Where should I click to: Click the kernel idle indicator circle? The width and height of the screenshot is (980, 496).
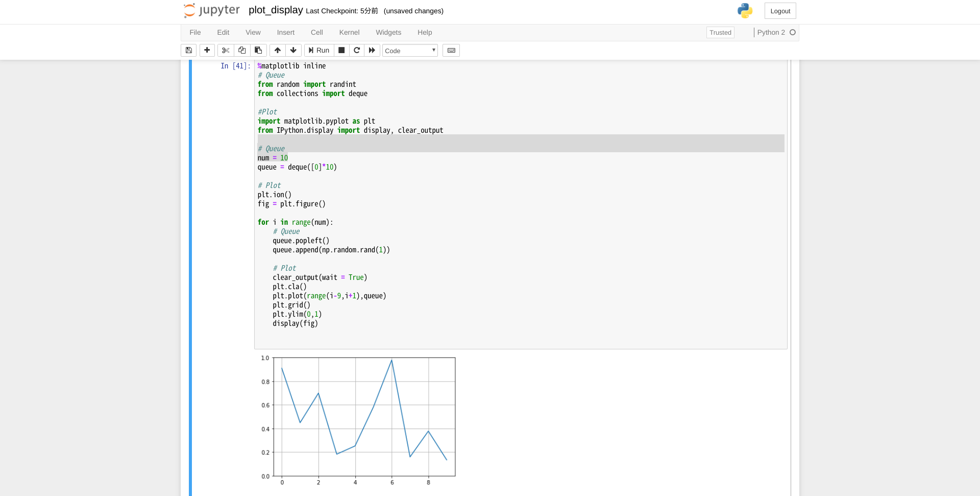click(x=793, y=32)
